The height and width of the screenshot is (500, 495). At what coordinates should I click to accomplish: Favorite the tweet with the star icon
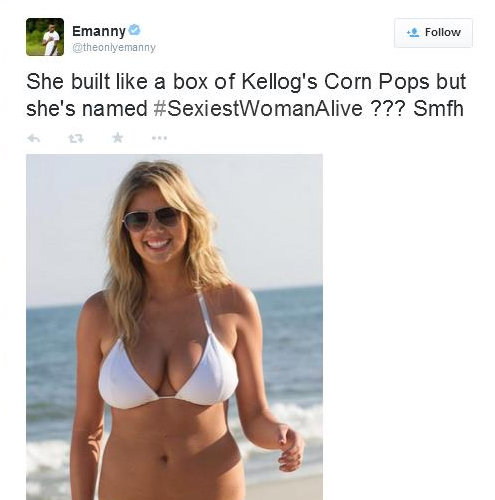pyautogui.click(x=117, y=138)
